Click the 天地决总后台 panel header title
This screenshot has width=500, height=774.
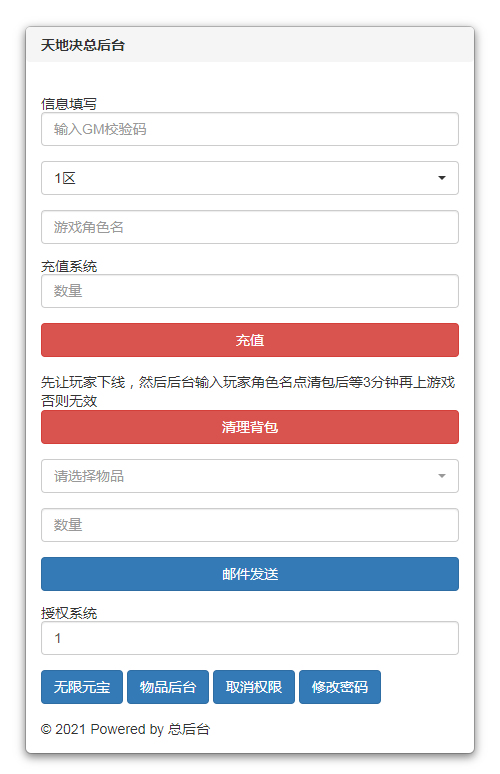pyautogui.click(x=83, y=45)
